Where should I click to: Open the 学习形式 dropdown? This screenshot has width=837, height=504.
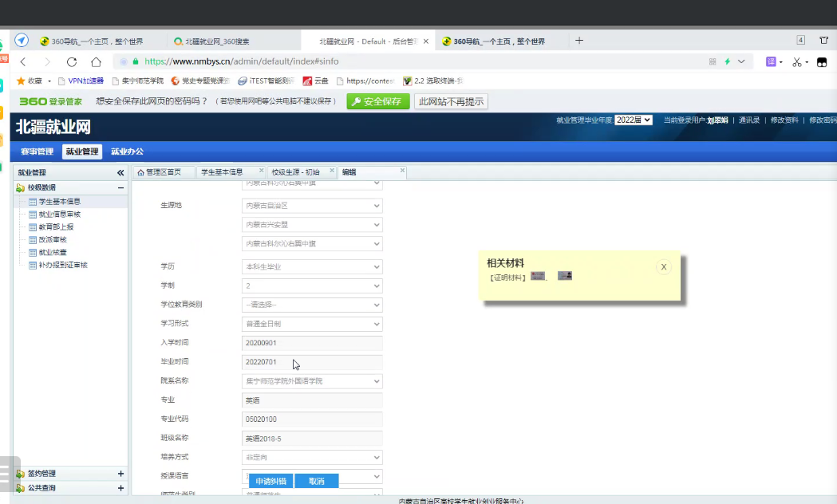(312, 324)
